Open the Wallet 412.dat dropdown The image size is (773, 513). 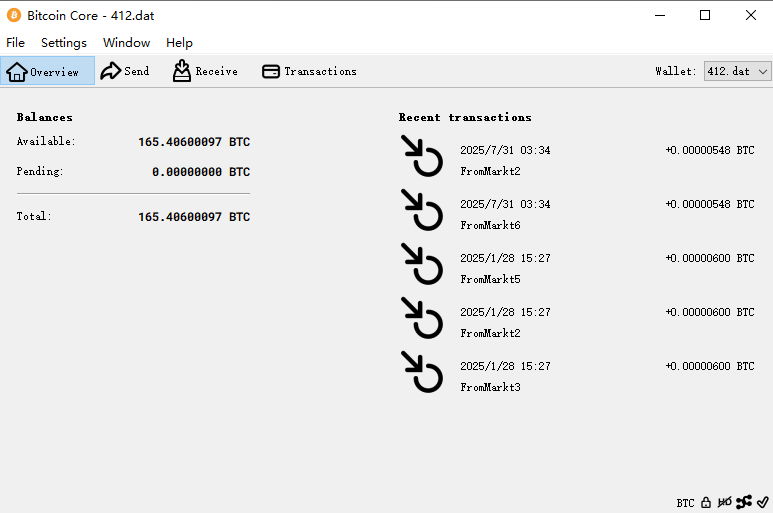737,71
